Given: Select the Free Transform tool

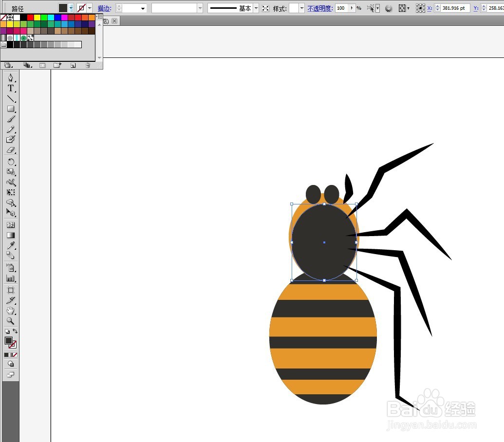Looking at the screenshot, I should click(x=11, y=192).
